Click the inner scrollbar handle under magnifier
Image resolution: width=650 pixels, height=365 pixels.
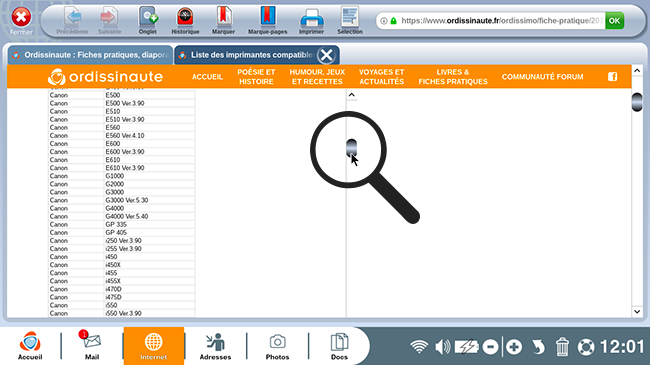click(352, 147)
